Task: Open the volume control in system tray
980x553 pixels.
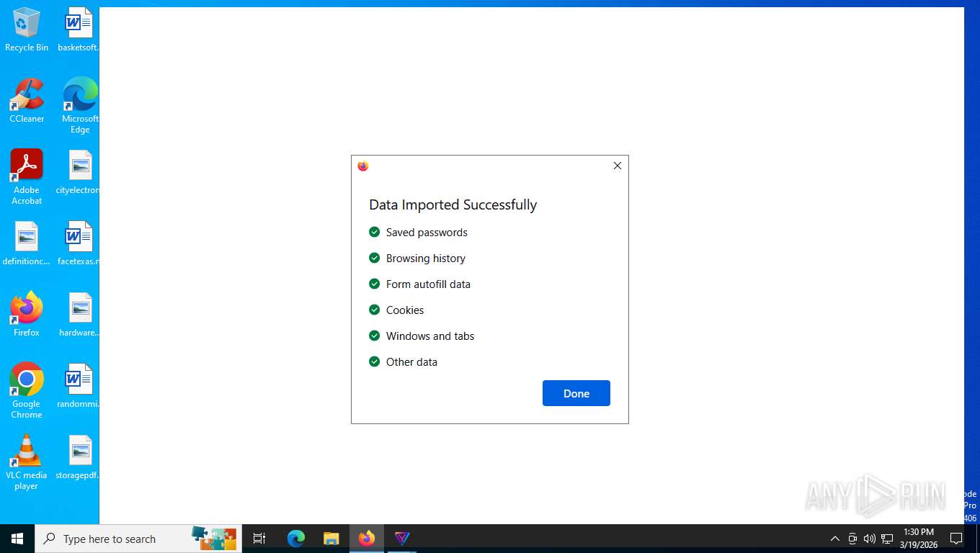Action: pyautogui.click(x=869, y=539)
